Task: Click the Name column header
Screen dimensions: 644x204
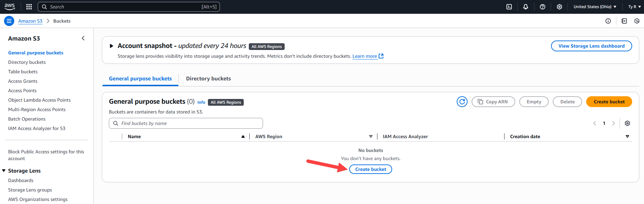Action: tap(134, 136)
